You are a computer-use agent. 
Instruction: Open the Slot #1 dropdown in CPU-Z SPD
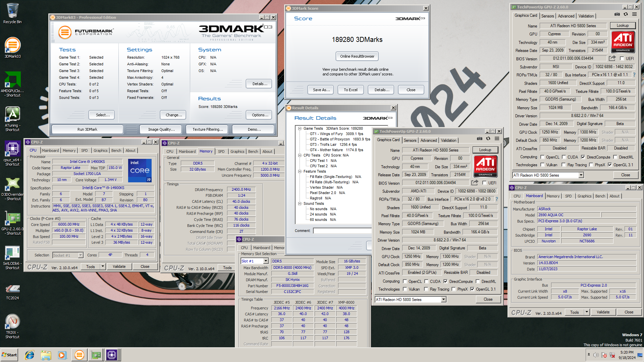coord(266,261)
